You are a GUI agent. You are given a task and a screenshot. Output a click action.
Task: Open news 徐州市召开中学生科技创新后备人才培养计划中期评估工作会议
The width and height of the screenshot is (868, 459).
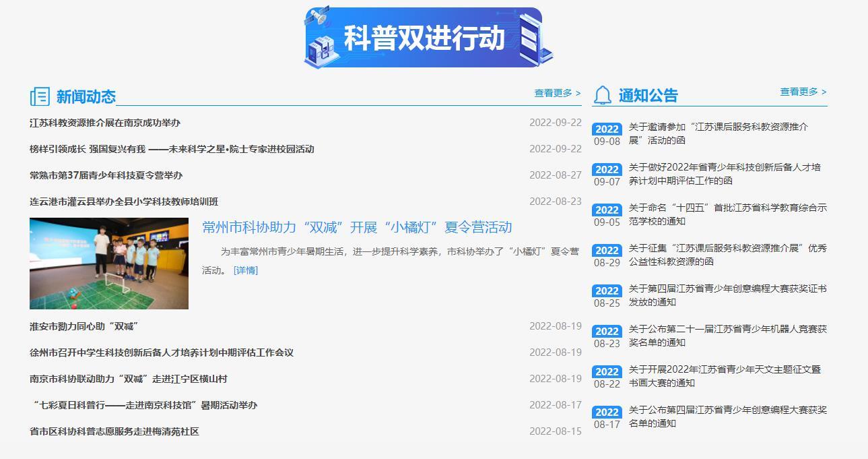click(162, 353)
